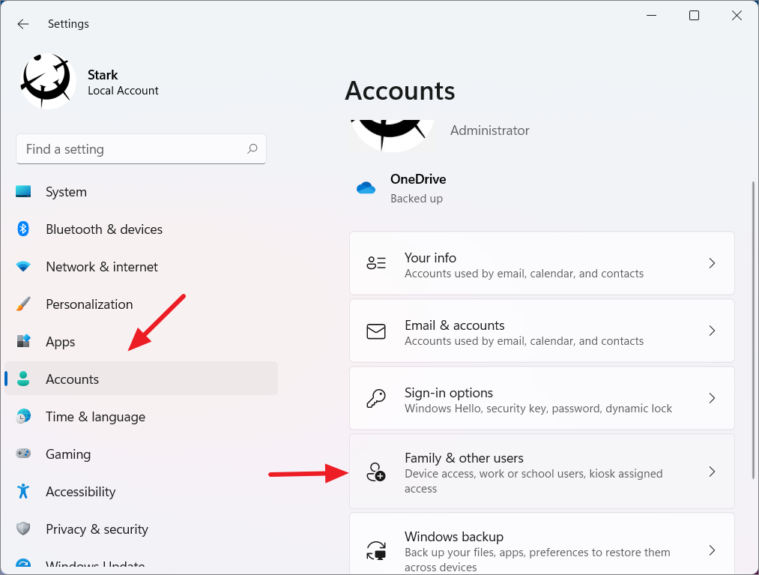The width and height of the screenshot is (759, 575).
Task: Open Family & other users
Action: coord(542,471)
